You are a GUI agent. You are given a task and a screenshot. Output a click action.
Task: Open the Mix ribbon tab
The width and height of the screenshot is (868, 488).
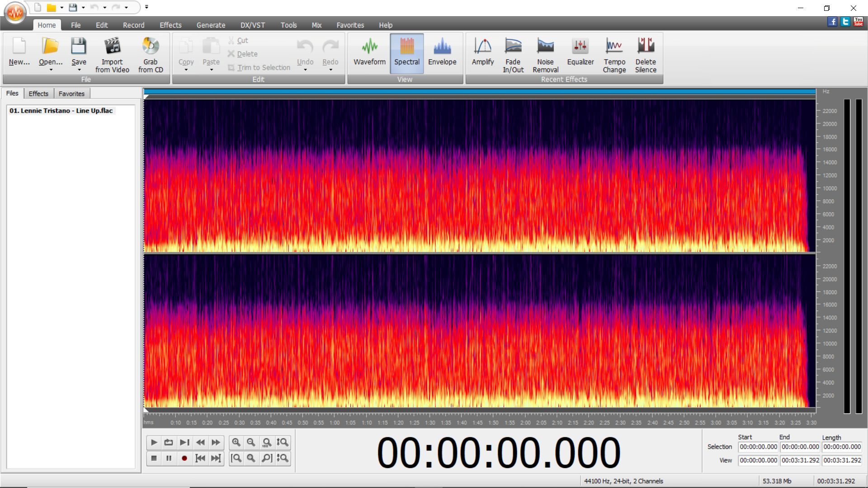coord(316,25)
